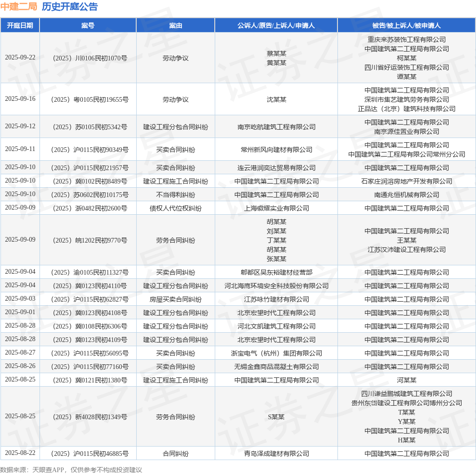Click plaintiff 沈某某

277,99
